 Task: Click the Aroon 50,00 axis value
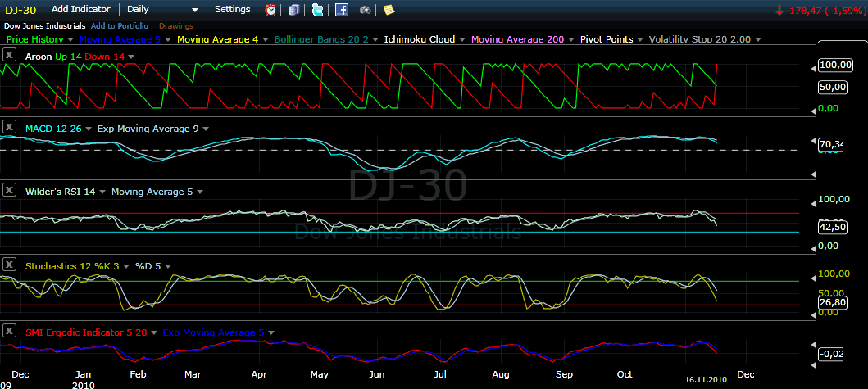[x=833, y=87]
